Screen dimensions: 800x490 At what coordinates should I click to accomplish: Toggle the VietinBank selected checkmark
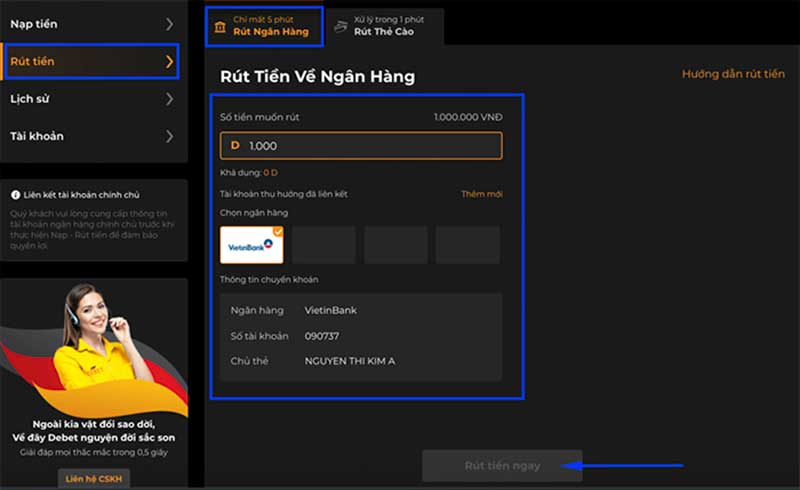[278, 232]
